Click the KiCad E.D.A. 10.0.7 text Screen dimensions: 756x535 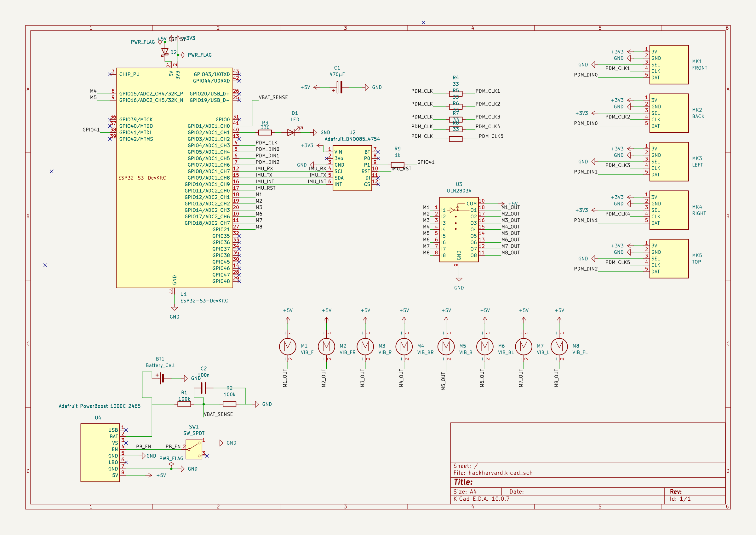(x=481, y=499)
